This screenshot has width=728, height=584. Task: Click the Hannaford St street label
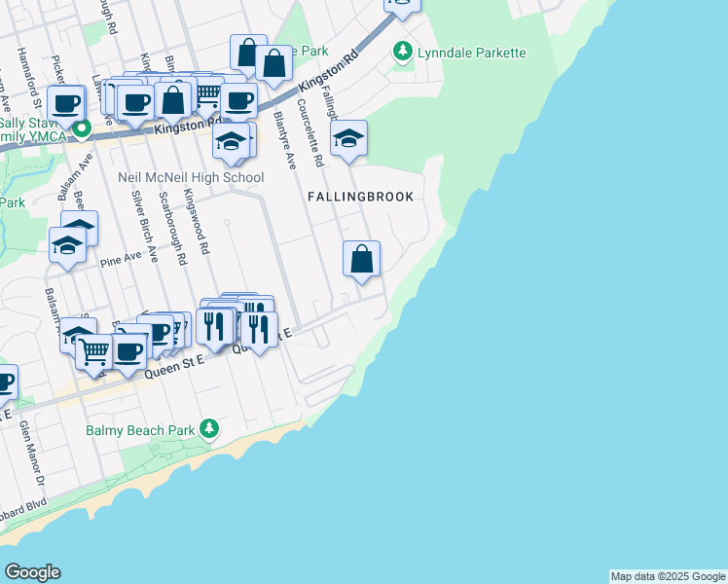pos(29,78)
